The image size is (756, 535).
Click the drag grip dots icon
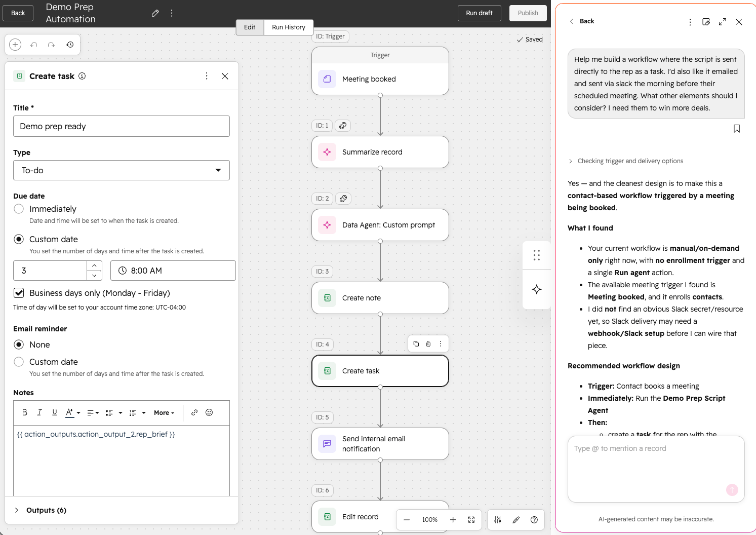click(537, 255)
